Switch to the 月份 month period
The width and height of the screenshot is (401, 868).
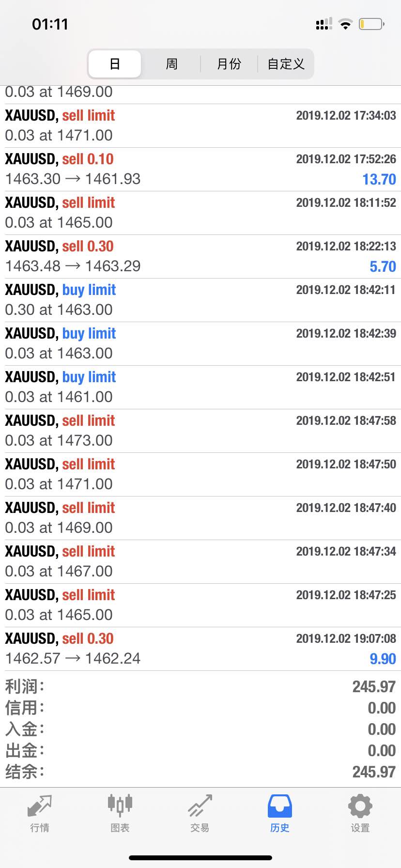click(229, 64)
